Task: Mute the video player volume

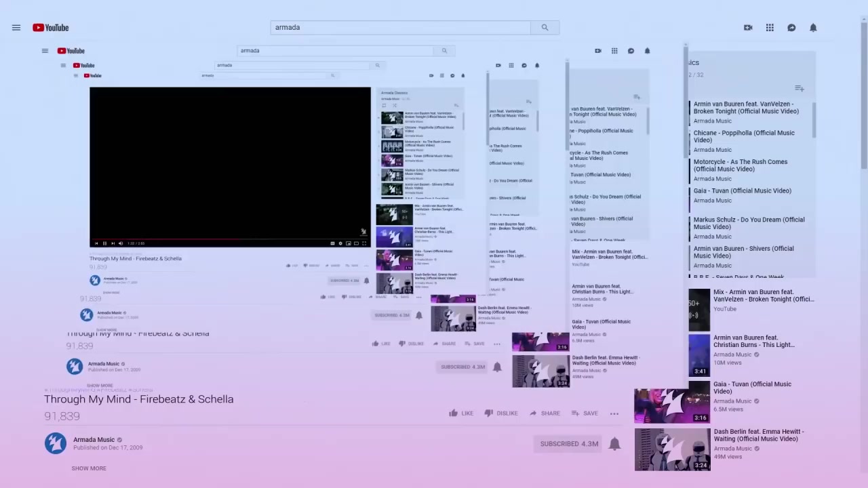Action: pos(121,243)
